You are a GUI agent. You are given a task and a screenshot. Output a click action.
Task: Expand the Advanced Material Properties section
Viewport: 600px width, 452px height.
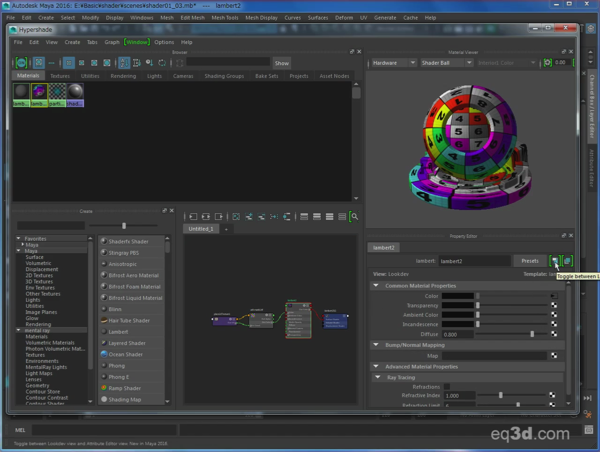click(x=377, y=366)
